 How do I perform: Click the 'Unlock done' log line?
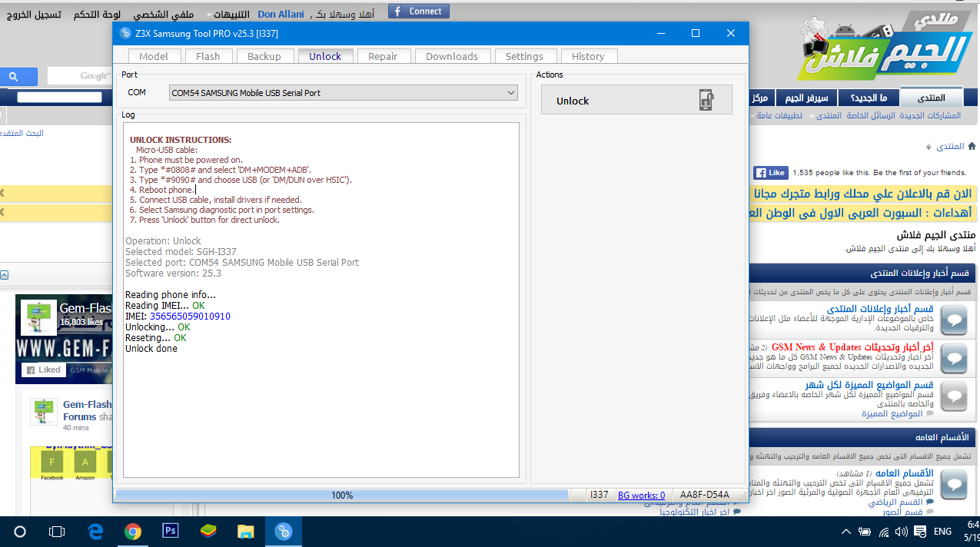pos(151,349)
